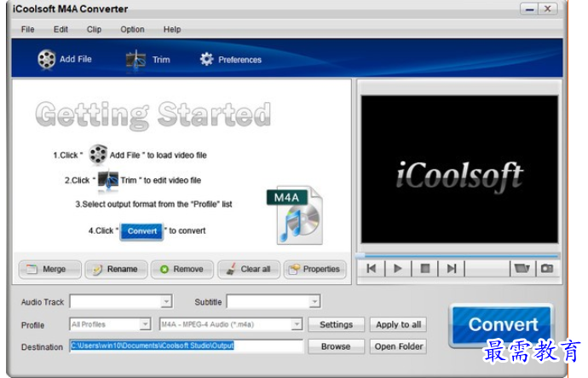Click the large Convert button
Screen dimensions: 588x378
click(501, 325)
